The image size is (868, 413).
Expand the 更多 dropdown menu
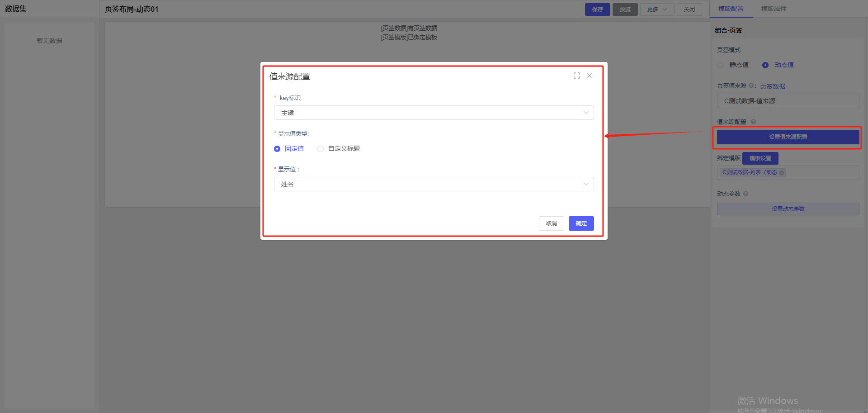656,9
